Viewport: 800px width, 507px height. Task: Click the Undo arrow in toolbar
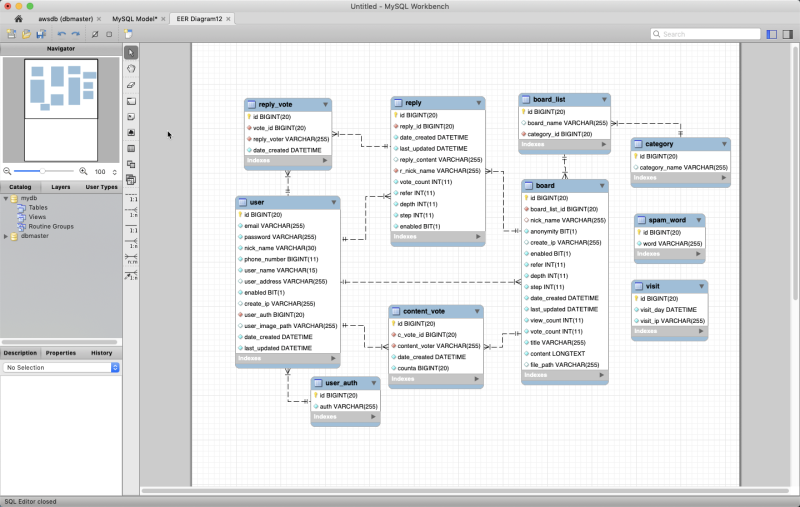click(x=62, y=34)
